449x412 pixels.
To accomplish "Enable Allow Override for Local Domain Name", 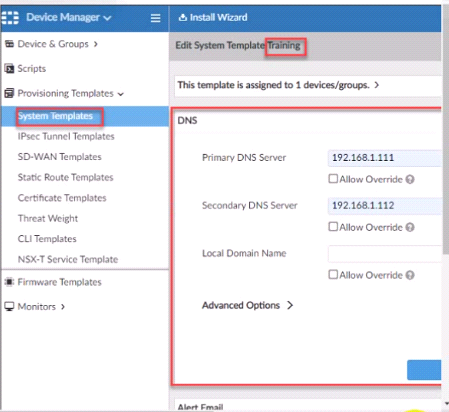I will [x=333, y=275].
